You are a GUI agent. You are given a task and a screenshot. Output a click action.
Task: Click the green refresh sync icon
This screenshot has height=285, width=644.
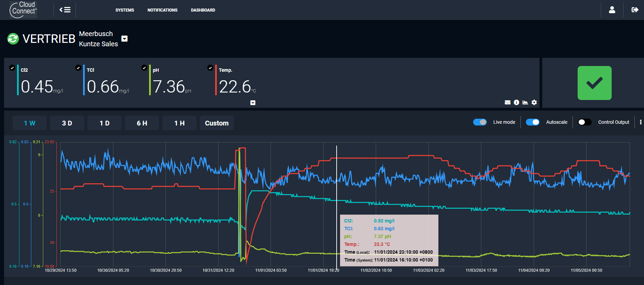click(x=13, y=39)
